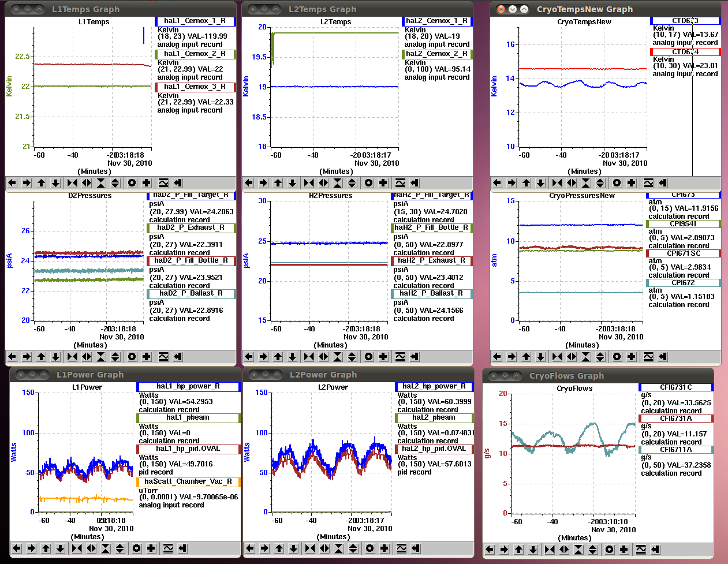The image size is (728, 564).
Task: Pan up in the L2Temps graph toolbar
Action: coord(278,183)
